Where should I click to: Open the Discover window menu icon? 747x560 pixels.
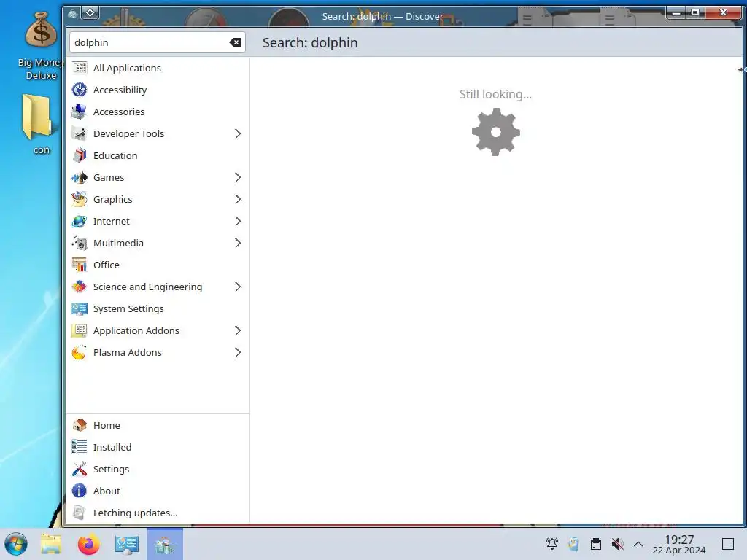point(72,15)
